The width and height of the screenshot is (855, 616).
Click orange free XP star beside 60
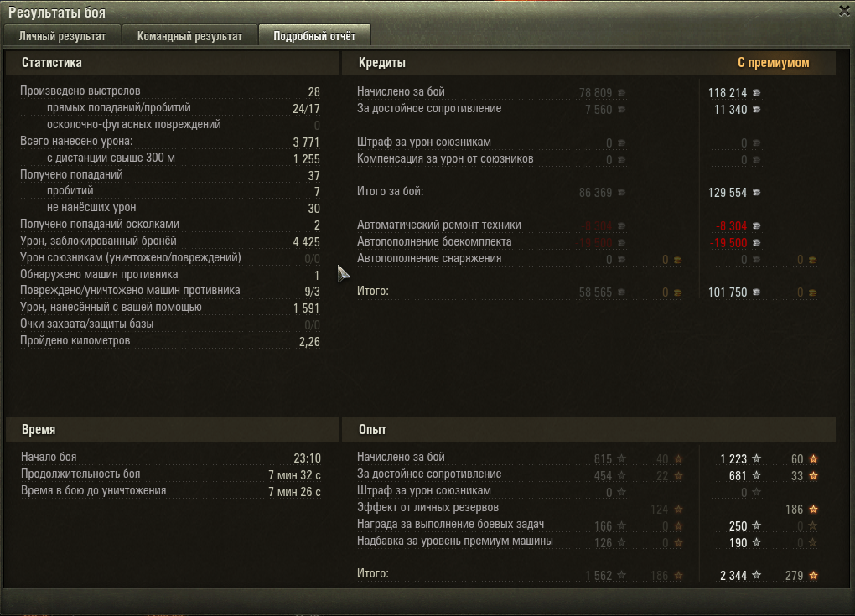813,459
